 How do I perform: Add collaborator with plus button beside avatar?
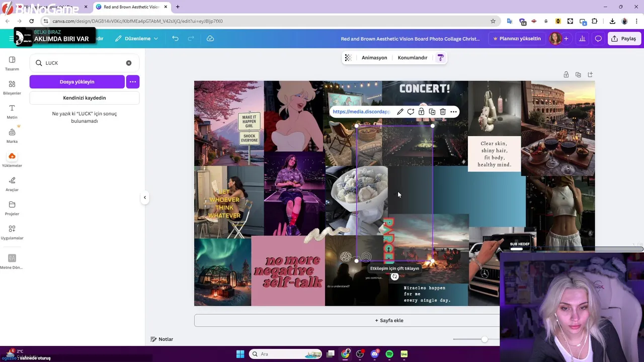pyautogui.click(x=566, y=39)
